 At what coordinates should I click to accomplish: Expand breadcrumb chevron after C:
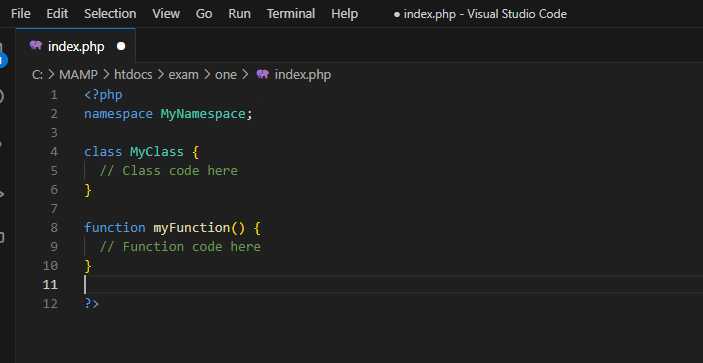(52, 75)
